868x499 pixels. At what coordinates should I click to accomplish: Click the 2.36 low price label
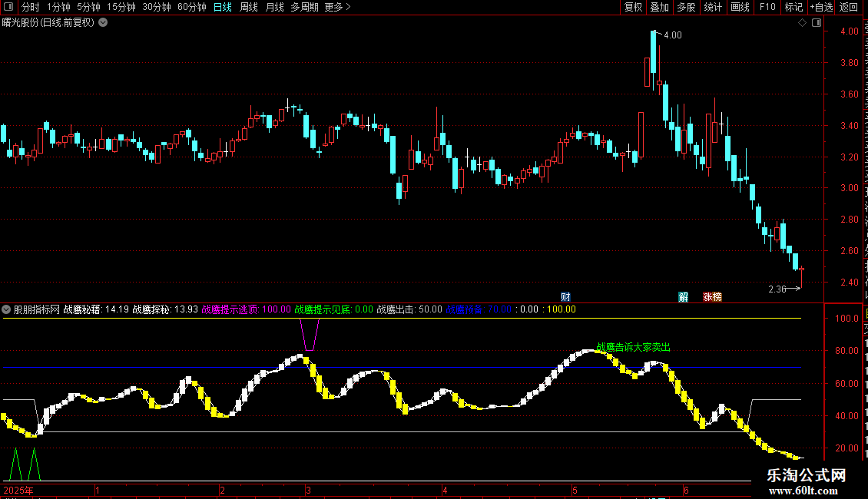point(777,289)
